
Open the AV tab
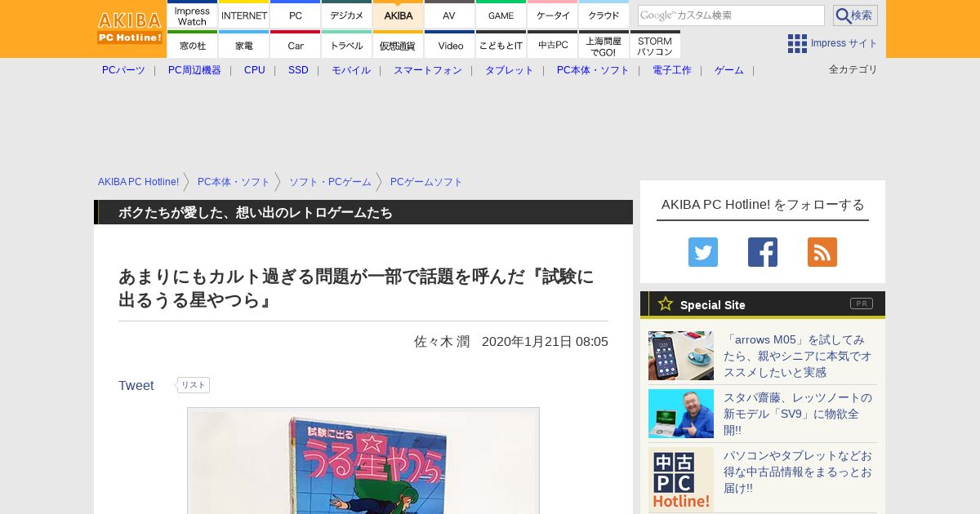pyautogui.click(x=450, y=15)
